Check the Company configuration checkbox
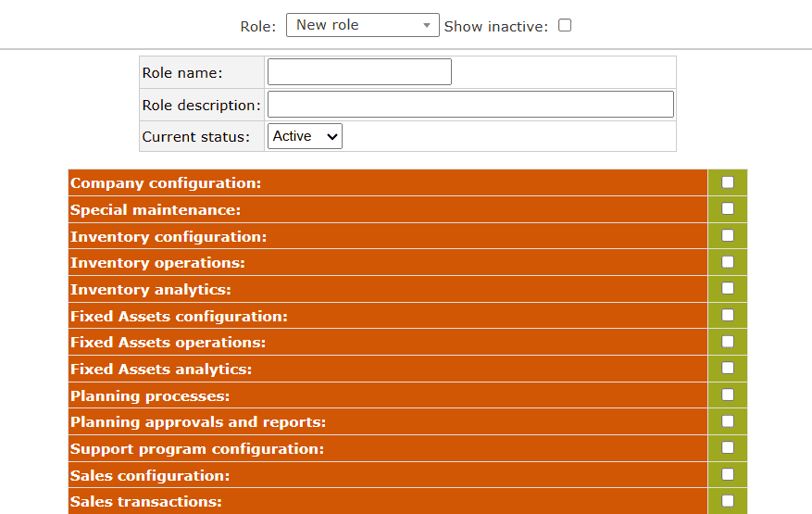The height and width of the screenshot is (514, 812). [x=728, y=182]
